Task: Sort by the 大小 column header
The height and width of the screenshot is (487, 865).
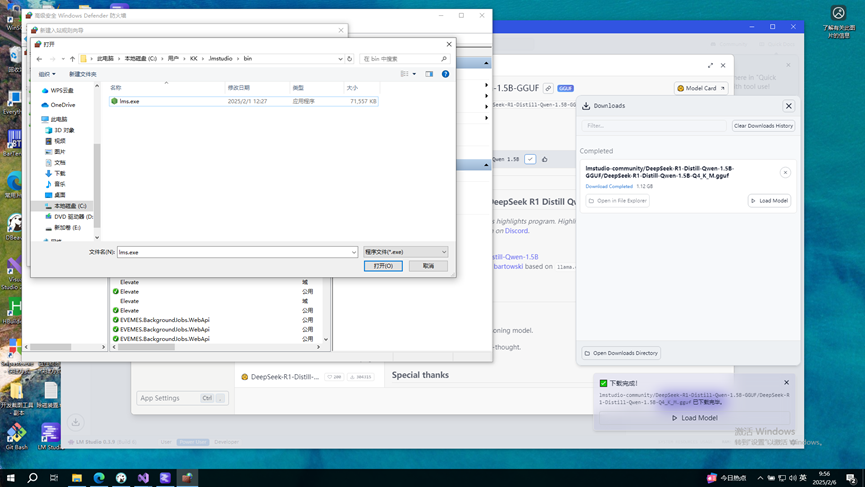Action: pos(362,88)
